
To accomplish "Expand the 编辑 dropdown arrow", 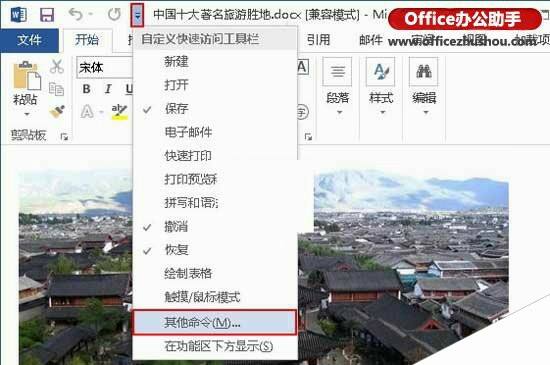I will [x=426, y=113].
